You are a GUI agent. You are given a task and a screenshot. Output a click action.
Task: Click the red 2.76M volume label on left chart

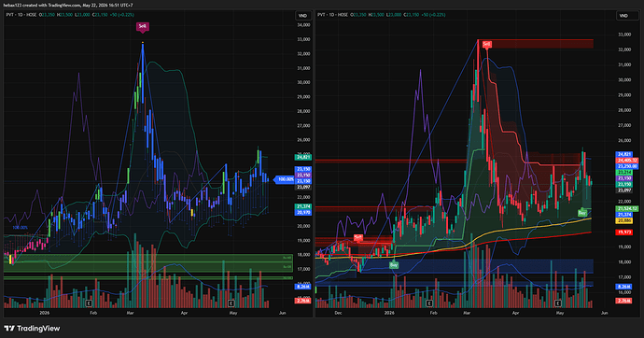(303, 301)
